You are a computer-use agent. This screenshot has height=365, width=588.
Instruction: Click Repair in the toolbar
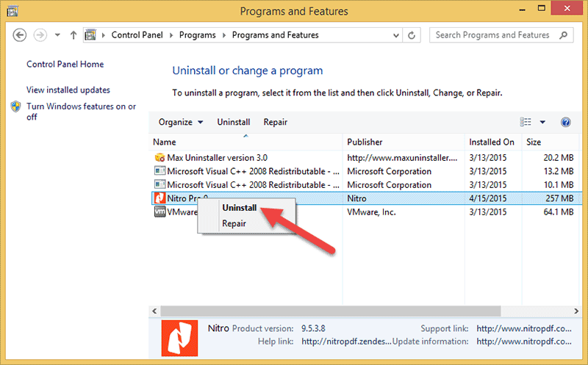point(275,123)
